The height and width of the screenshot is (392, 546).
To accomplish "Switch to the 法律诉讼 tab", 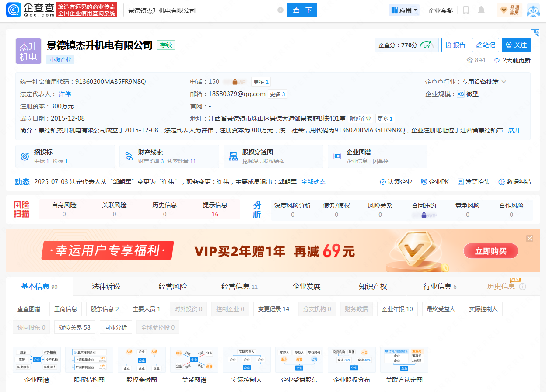I will click(106, 287).
